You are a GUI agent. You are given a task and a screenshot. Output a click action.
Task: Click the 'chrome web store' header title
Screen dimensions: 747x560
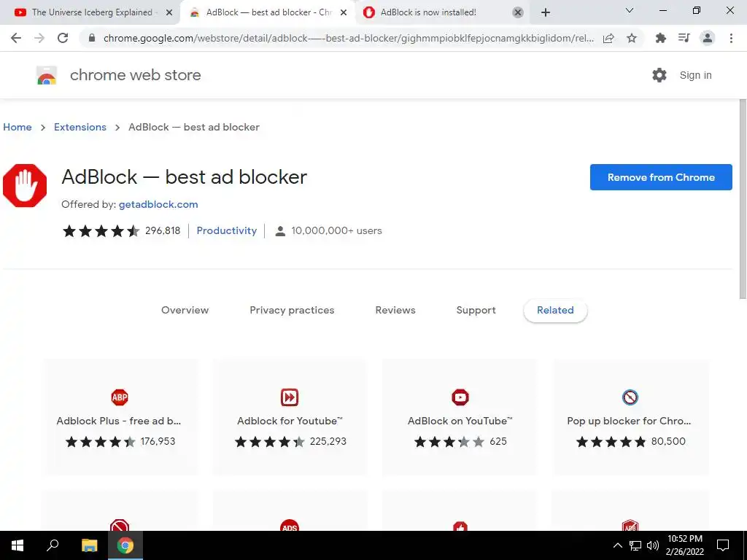(x=135, y=75)
